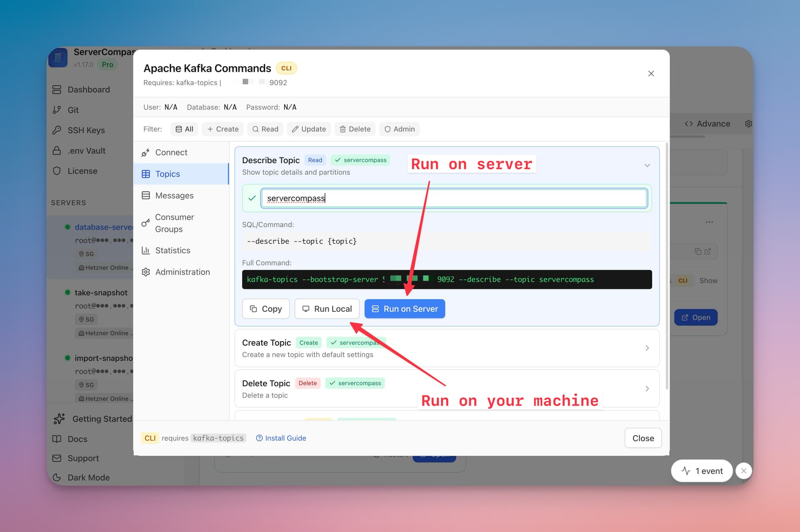This screenshot has width=800, height=532.
Task: Click the servercompass topic input field
Action: point(454,198)
